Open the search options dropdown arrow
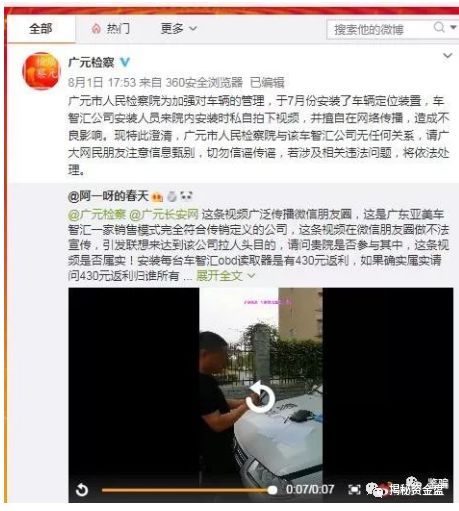Screen dimensions: 459x511 click(x=453, y=27)
